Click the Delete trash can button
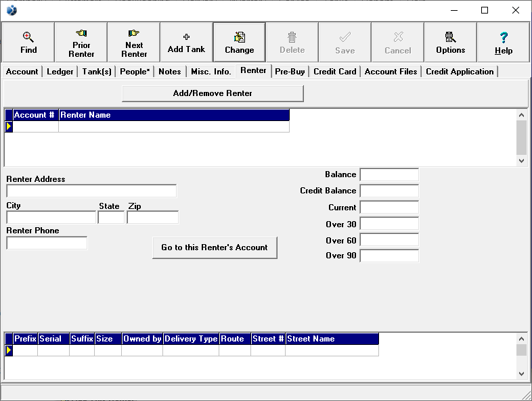The width and height of the screenshot is (532, 401). pos(292,43)
